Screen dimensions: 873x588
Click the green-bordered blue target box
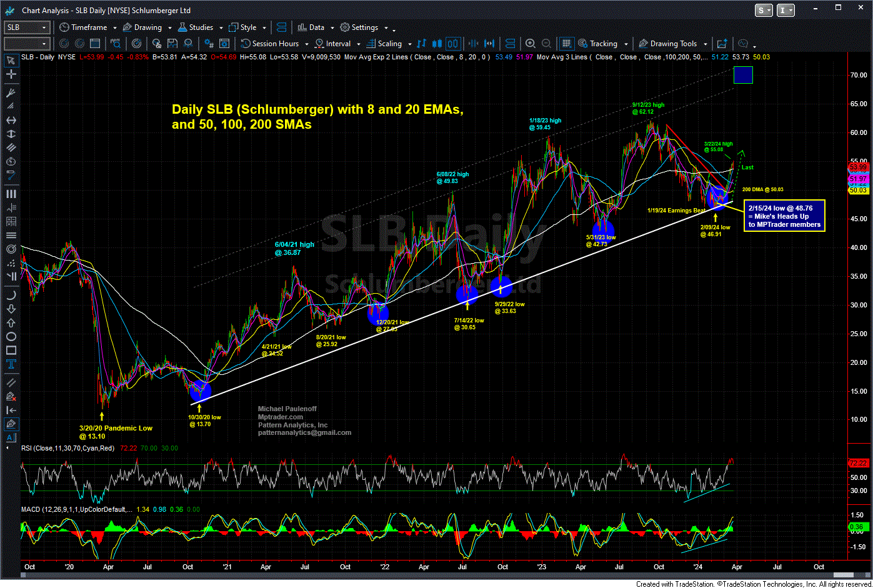click(743, 75)
